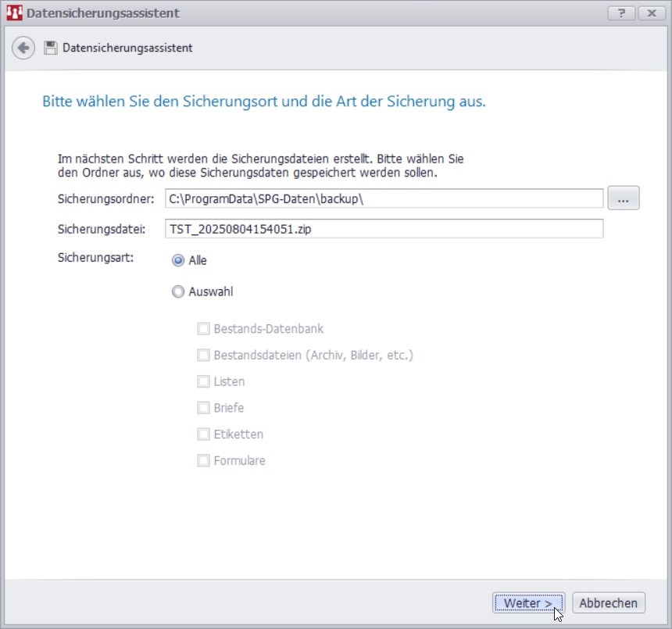Enable the Formulare checkbox
The image size is (672, 629).
[x=204, y=461]
